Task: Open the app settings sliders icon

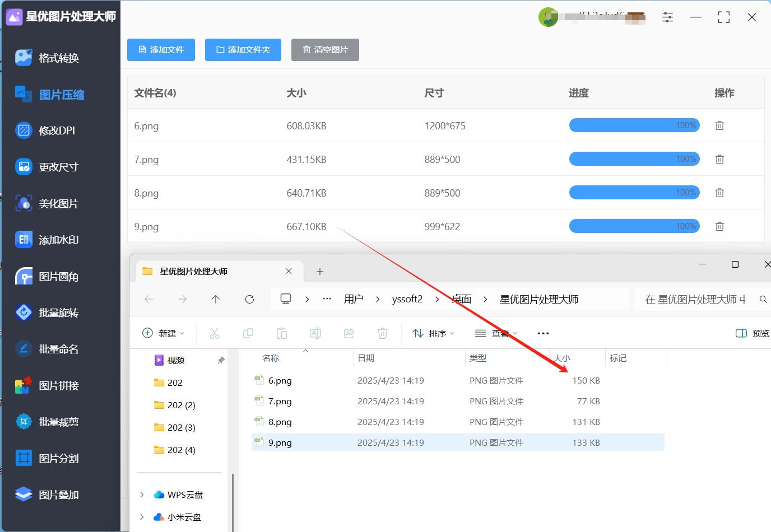Action: pos(667,17)
